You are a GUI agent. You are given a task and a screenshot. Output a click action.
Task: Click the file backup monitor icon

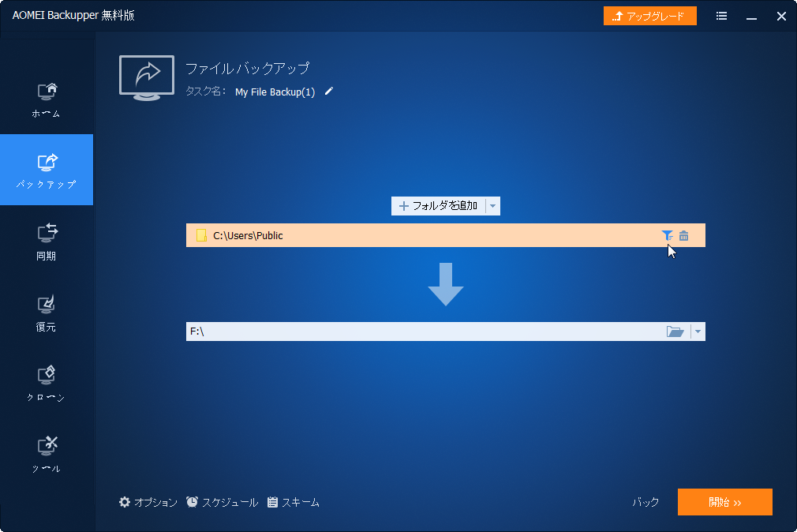[x=147, y=78]
